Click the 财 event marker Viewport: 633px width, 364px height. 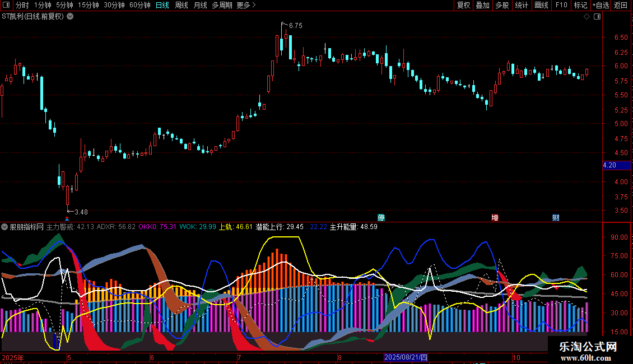[556, 217]
